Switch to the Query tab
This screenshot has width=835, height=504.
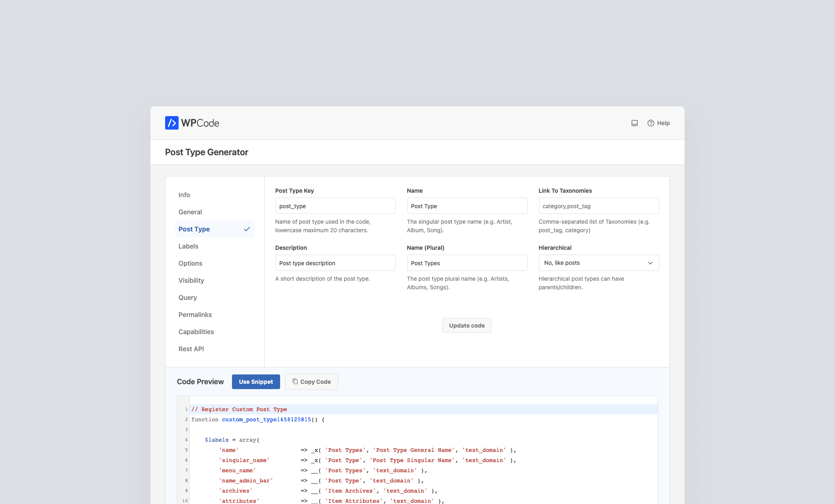[188, 298]
